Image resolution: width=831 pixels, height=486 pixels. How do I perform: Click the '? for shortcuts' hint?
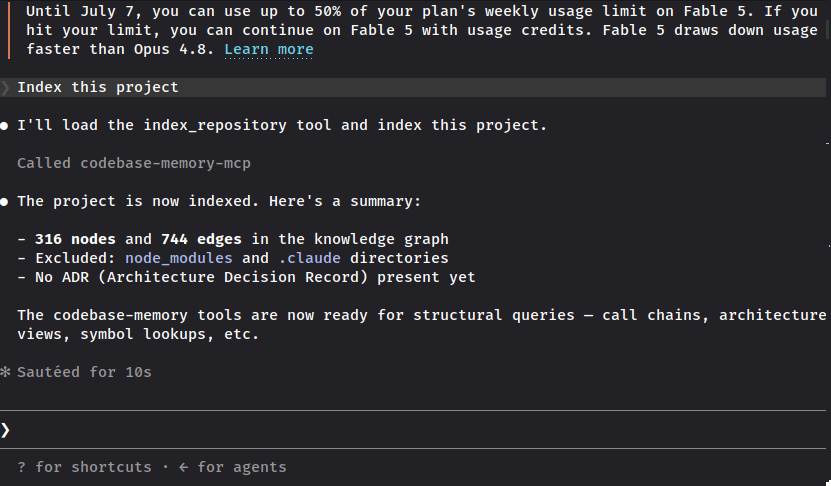[x=84, y=467]
